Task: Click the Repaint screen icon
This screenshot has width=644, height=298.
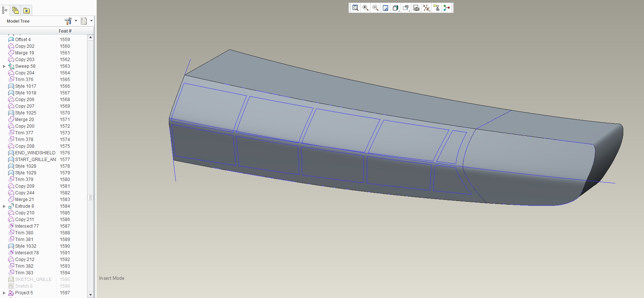Action: click(386, 8)
